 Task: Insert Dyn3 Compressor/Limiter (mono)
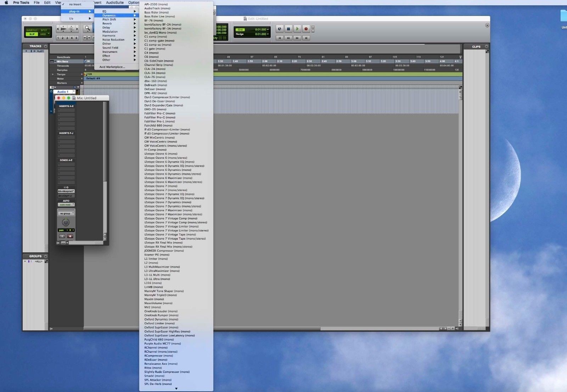(x=176, y=97)
